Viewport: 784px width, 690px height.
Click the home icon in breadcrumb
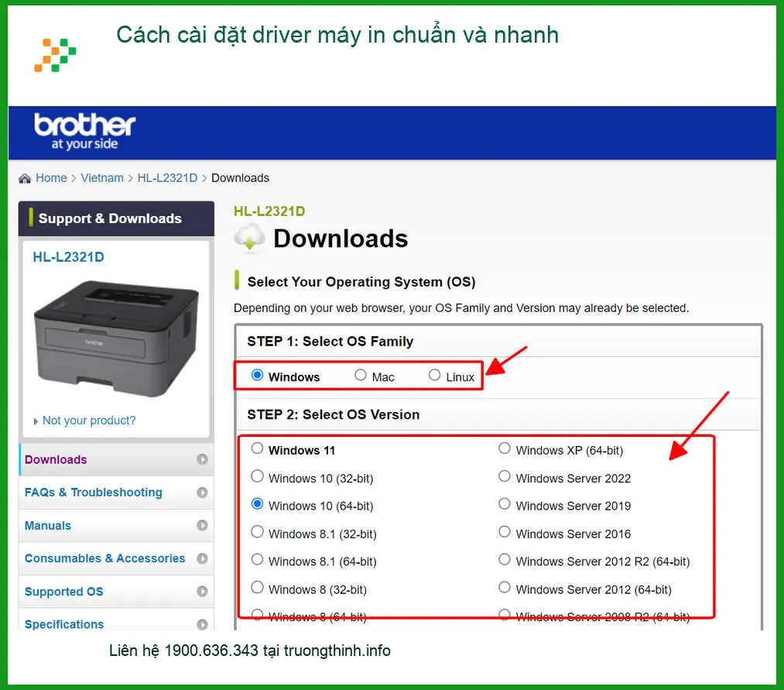tap(25, 179)
